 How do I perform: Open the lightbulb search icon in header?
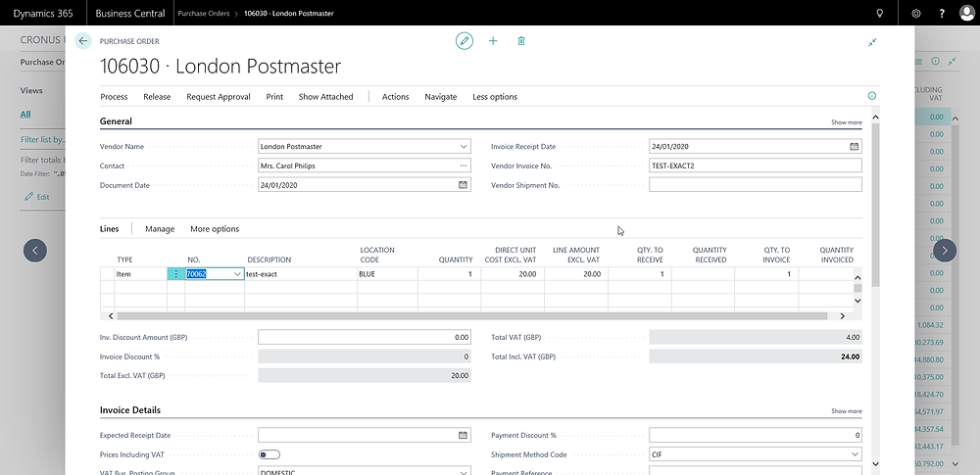pyautogui.click(x=880, y=13)
